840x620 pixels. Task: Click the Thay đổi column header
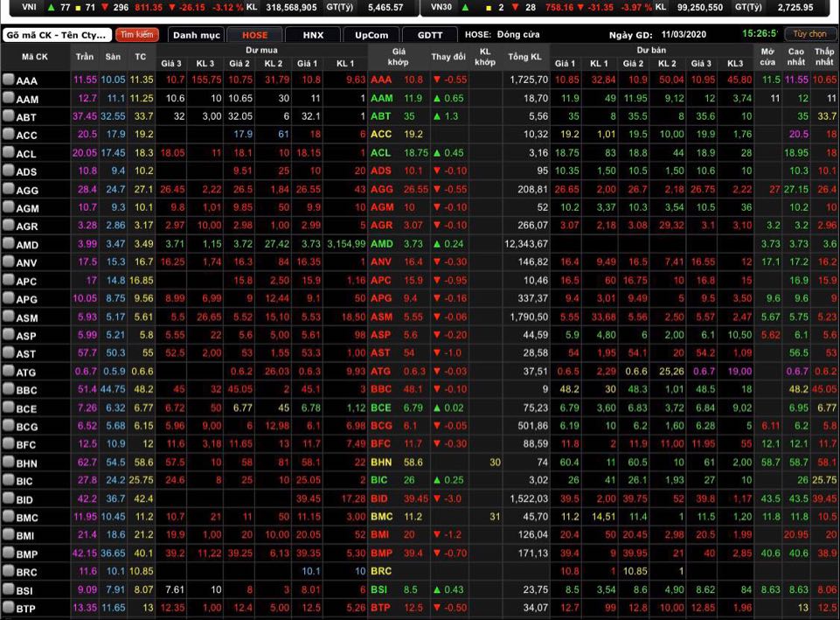pyautogui.click(x=448, y=57)
